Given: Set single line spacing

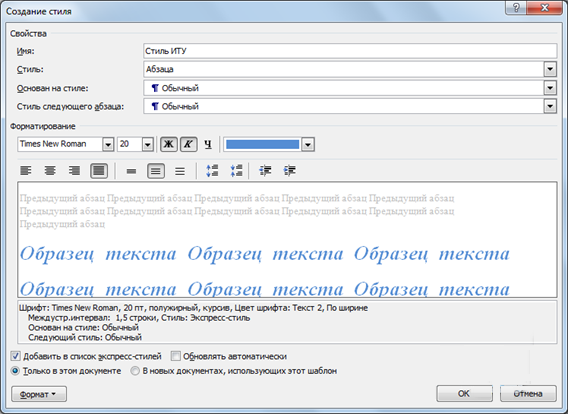Looking at the screenshot, I should click(x=131, y=171).
